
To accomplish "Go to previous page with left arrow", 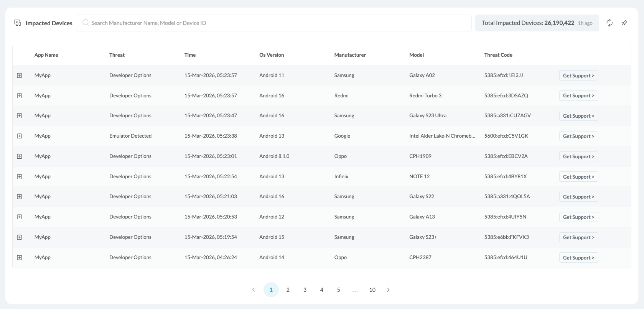I will coord(254,290).
